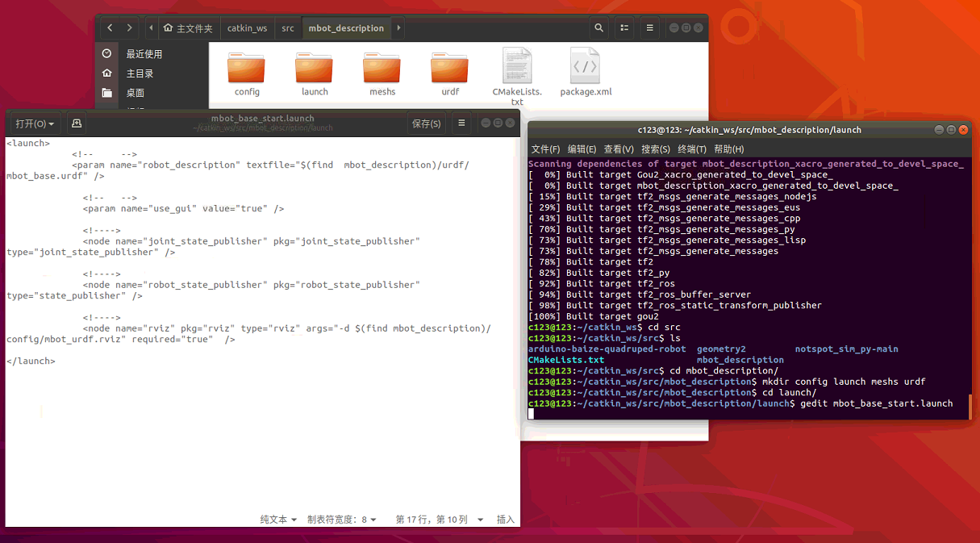Open the terminal 查看(V) menu
980x543 pixels.
(619, 149)
